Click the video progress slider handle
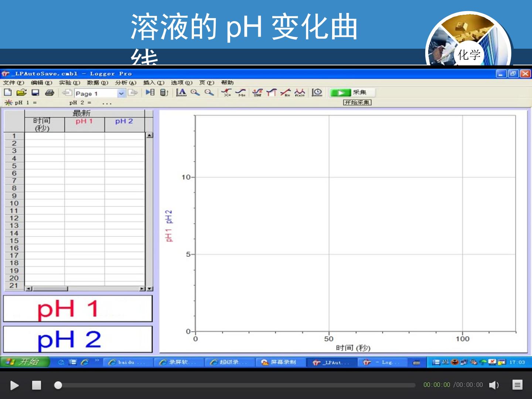 point(58,385)
